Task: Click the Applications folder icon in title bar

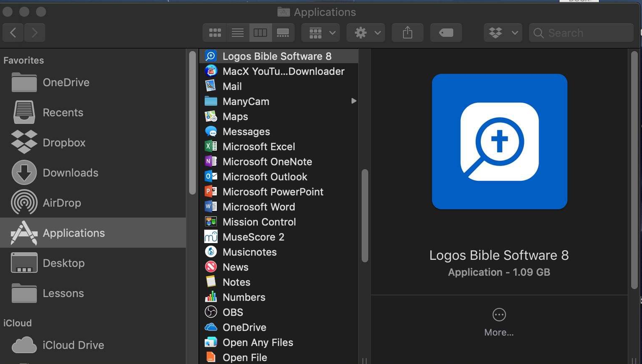Action: [283, 12]
